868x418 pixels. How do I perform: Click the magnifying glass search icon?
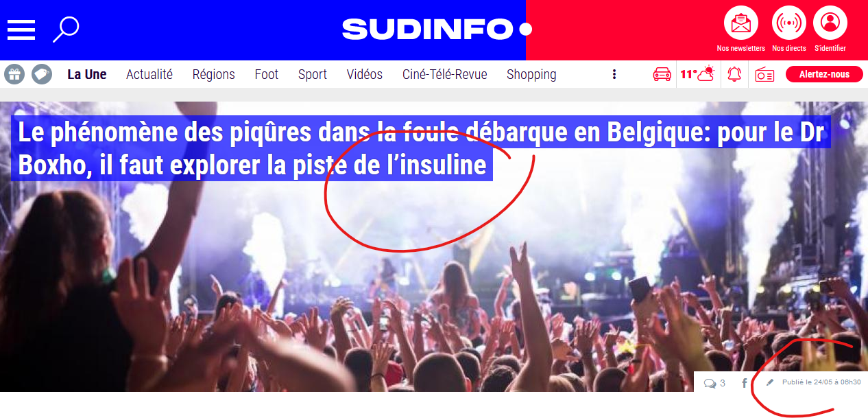tap(66, 30)
